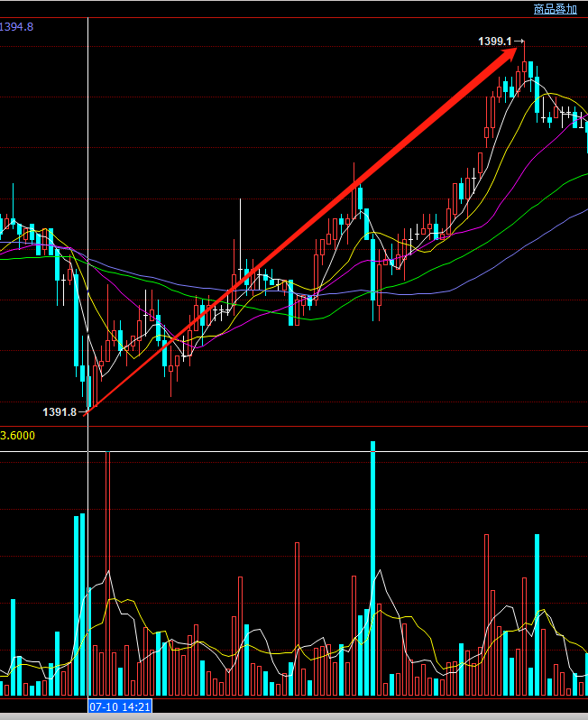The width and height of the screenshot is (588, 720).
Task: Click the 07-10 14:21 time marker
Action: [120, 706]
